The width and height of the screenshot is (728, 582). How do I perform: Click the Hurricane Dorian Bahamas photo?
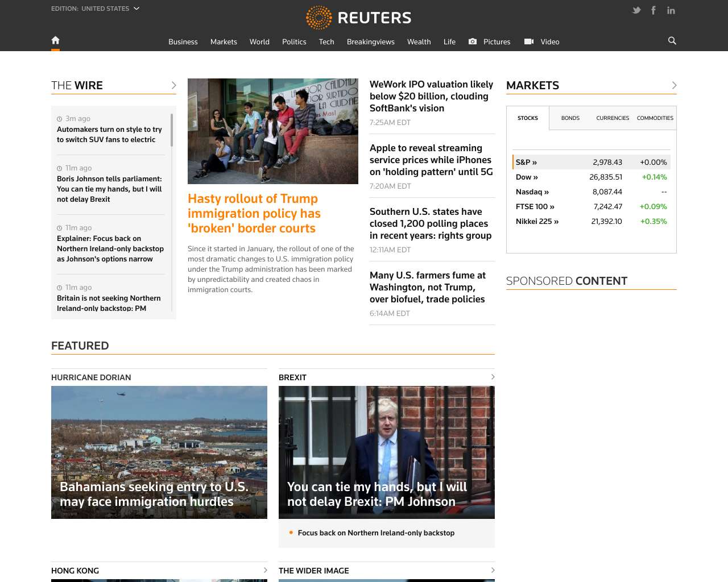[x=159, y=452]
